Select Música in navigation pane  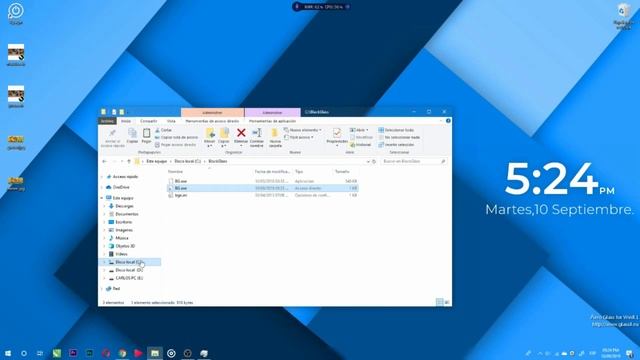coord(122,238)
